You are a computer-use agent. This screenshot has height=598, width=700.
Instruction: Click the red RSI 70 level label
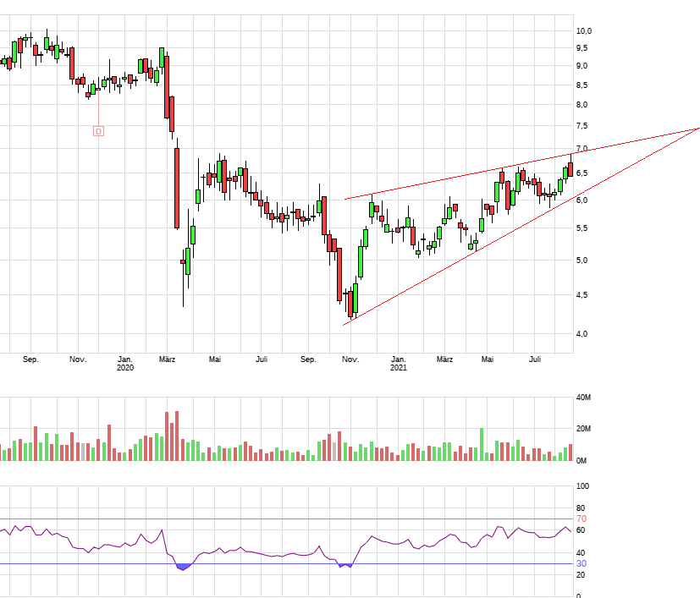tap(581, 518)
